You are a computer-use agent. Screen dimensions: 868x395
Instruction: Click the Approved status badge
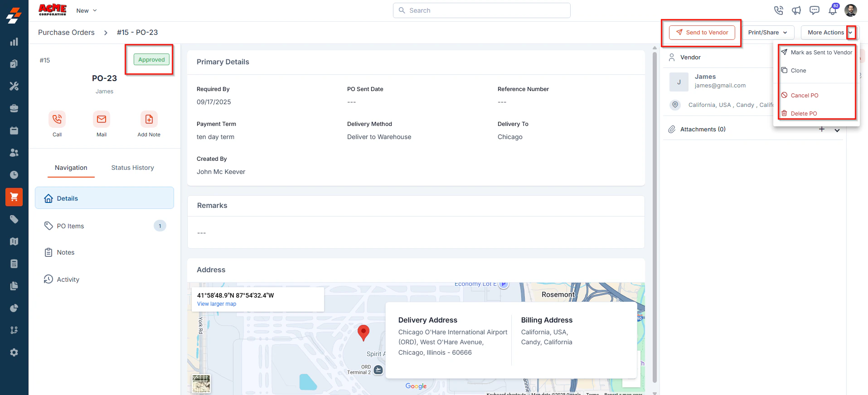point(151,59)
